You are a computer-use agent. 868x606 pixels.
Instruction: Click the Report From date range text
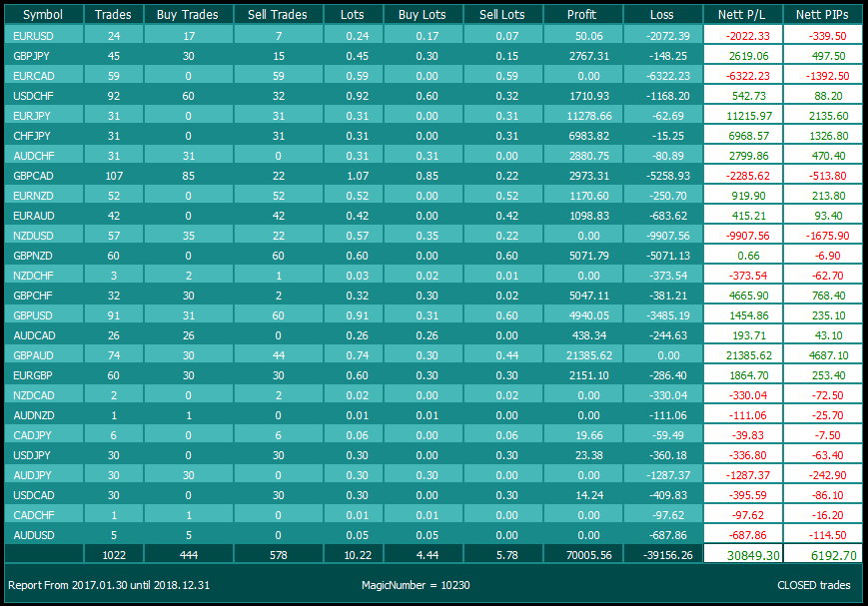[x=109, y=585]
